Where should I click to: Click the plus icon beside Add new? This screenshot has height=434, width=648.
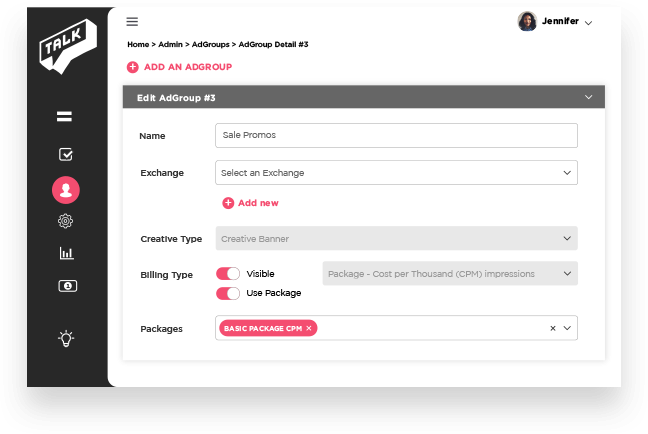(x=228, y=203)
